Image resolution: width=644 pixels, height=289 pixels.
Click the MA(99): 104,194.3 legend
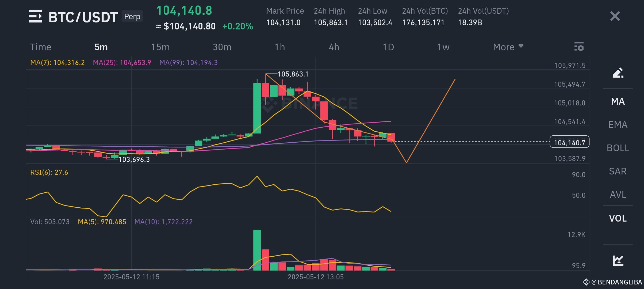pyautogui.click(x=188, y=63)
